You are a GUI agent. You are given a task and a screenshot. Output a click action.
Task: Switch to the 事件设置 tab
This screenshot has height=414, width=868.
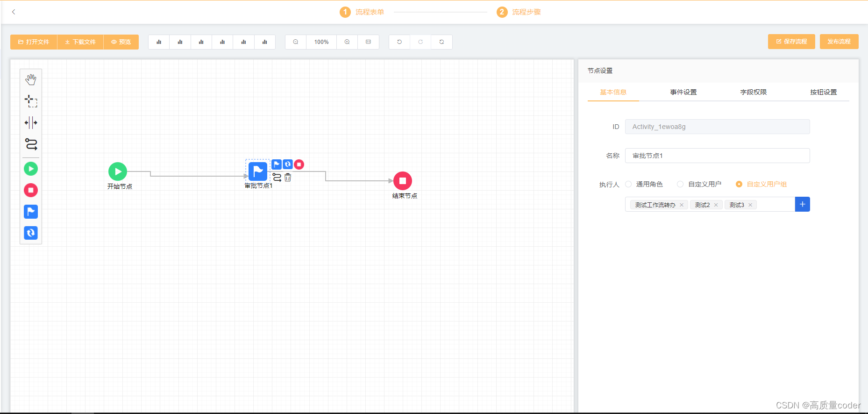click(x=683, y=92)
